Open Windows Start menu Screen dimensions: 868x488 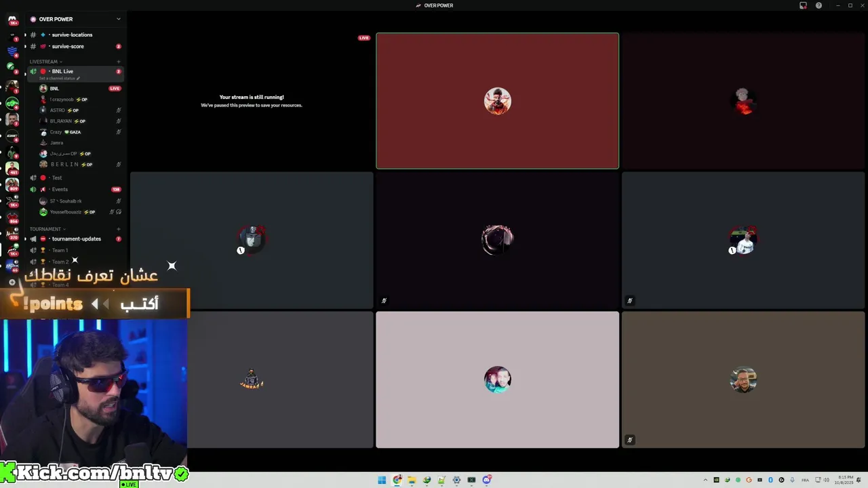pos(382,480)
